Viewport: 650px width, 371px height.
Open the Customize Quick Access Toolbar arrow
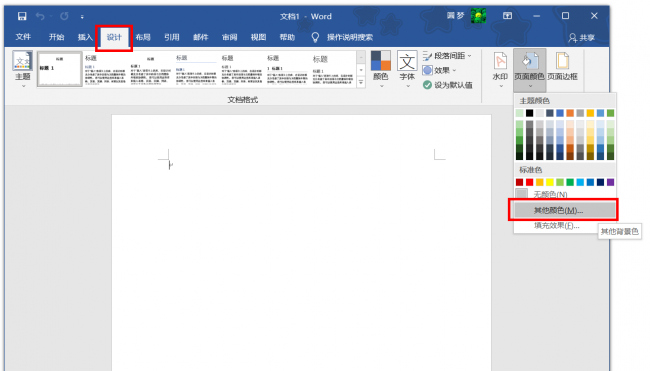coord(82,17)
